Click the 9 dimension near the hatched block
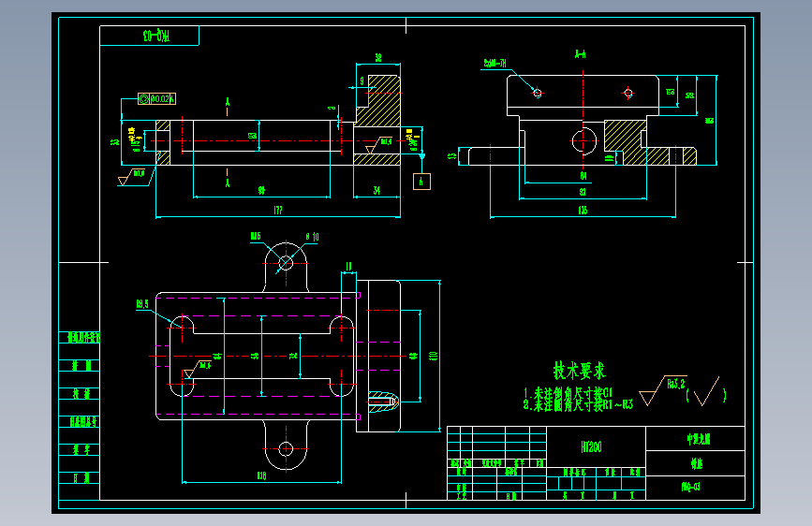812x526 pixels. (362, 80)
